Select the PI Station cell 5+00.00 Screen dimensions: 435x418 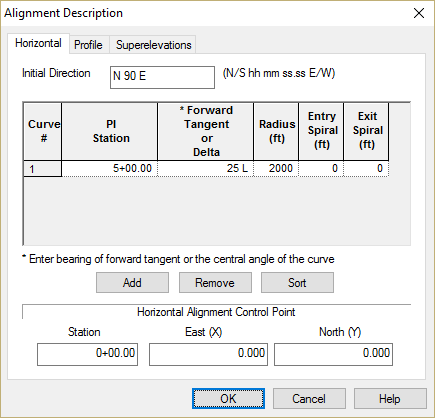click(110, 169)
